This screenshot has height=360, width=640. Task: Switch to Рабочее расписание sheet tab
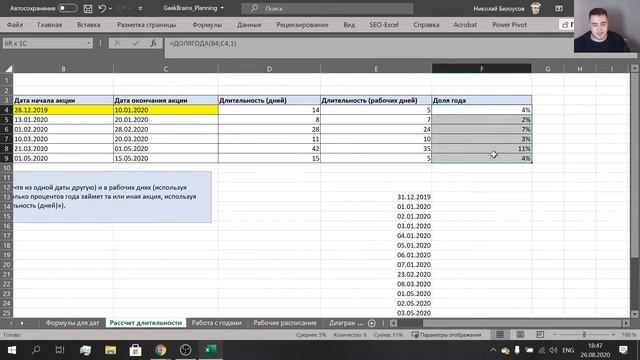285,323
